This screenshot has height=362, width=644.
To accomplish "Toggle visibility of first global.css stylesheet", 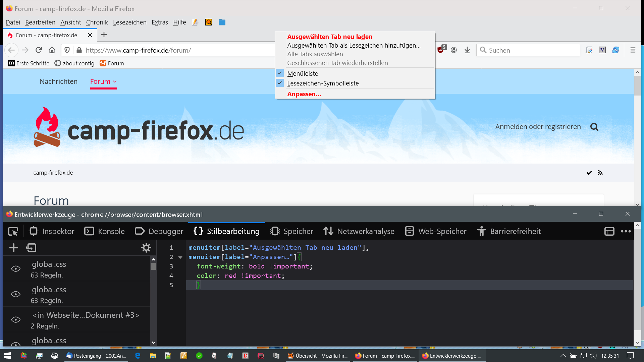I will click(16, 269).
